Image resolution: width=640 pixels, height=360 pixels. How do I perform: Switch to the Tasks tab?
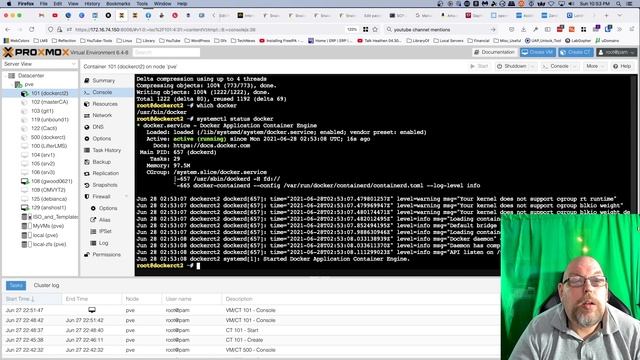[16, 285]
